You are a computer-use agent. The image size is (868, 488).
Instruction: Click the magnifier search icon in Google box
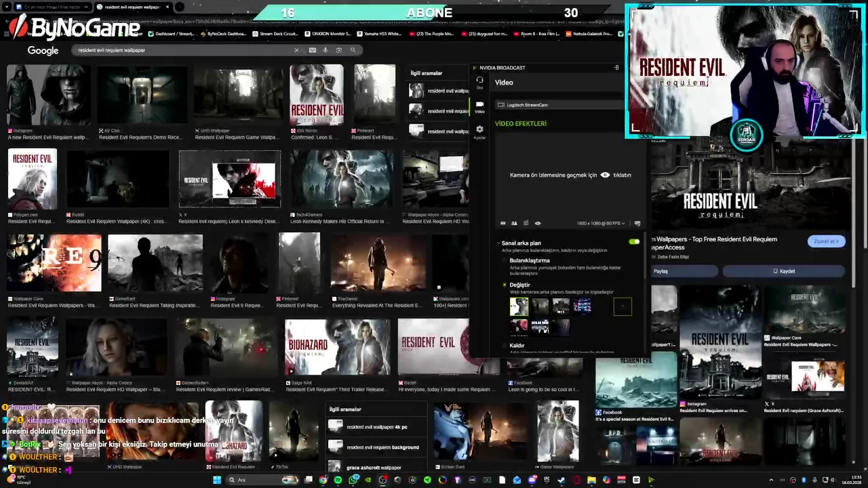click(x=353, y=50)
